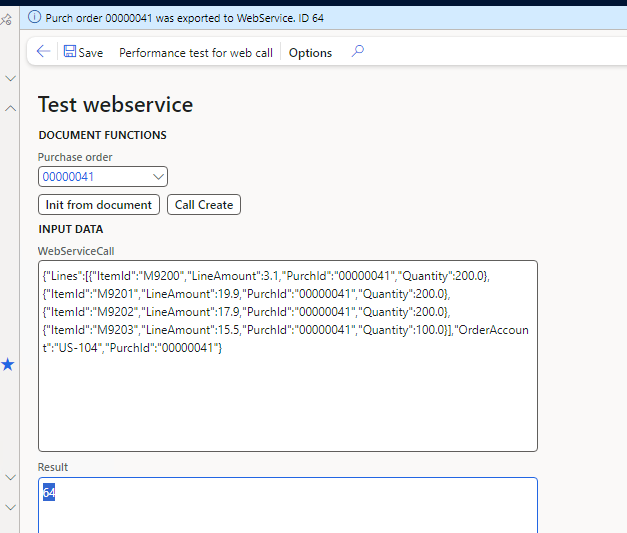Expand the sidebar chevron beside Result label
The image size is (627, 533).
click(x=10, y=477)
